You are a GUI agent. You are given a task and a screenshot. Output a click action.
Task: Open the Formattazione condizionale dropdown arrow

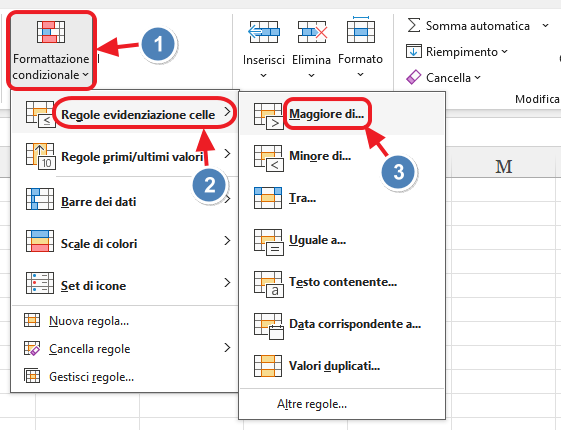[x=85, y=75]
